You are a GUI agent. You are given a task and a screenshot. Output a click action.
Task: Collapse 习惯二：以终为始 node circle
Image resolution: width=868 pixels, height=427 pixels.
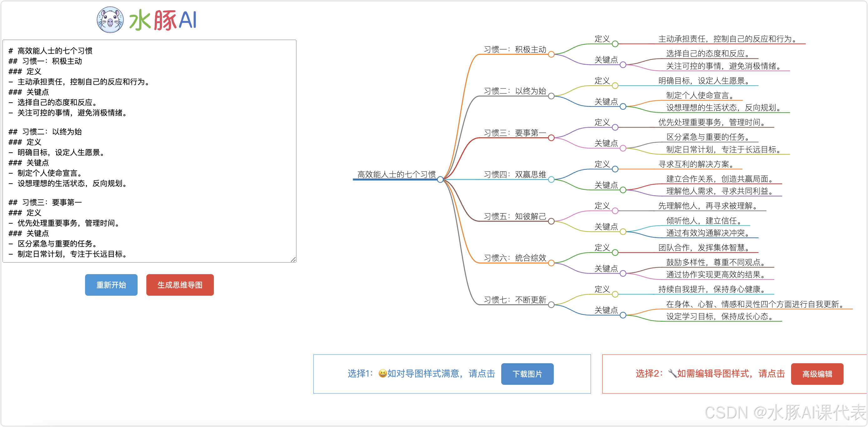[x=551, y=96]
